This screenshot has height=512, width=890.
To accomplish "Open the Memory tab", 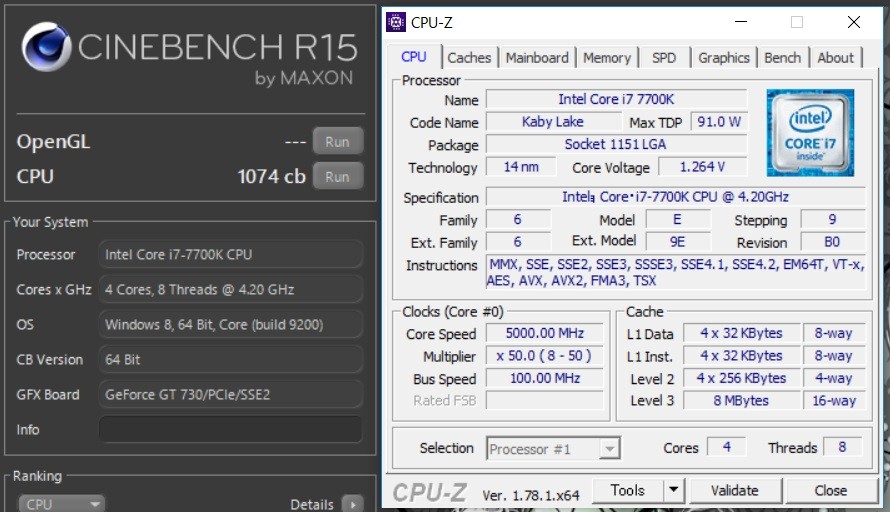I will point(607,58).
